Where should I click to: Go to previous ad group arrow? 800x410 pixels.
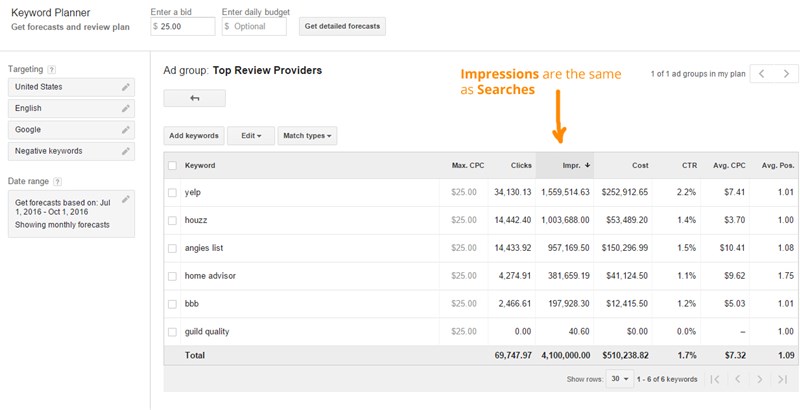[762, 74]
